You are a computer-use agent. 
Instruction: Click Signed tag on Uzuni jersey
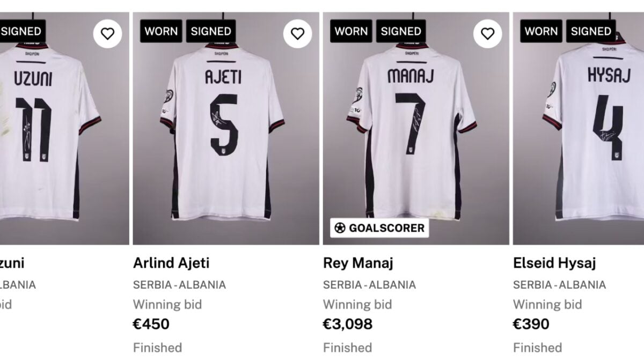(21, 31)
